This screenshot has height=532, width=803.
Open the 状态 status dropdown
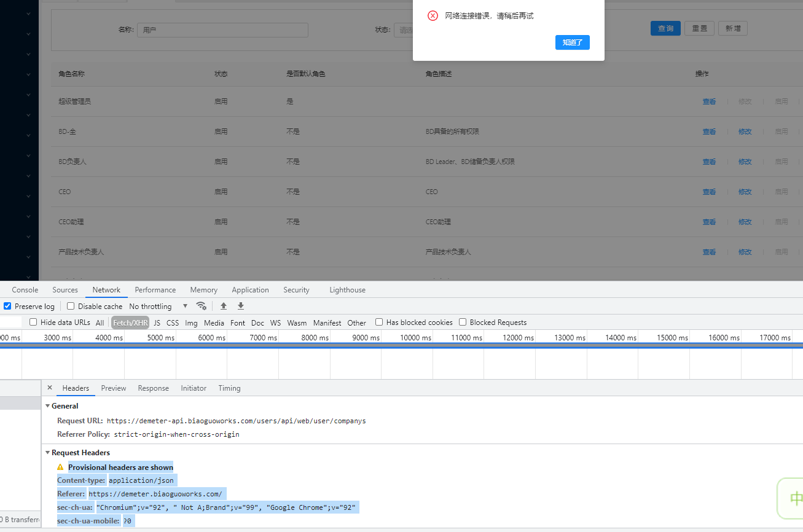click(x=404, y=30)
